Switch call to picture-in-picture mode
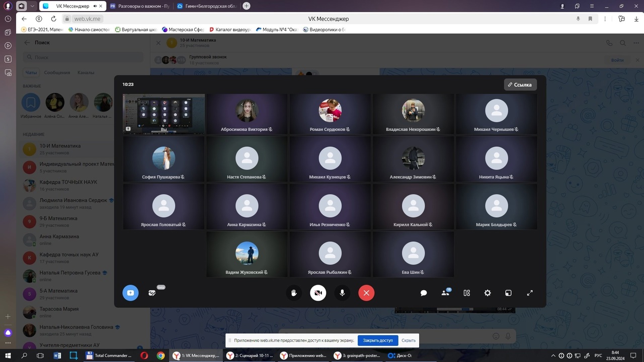This screenshot has height=362, width=644. 509,293
